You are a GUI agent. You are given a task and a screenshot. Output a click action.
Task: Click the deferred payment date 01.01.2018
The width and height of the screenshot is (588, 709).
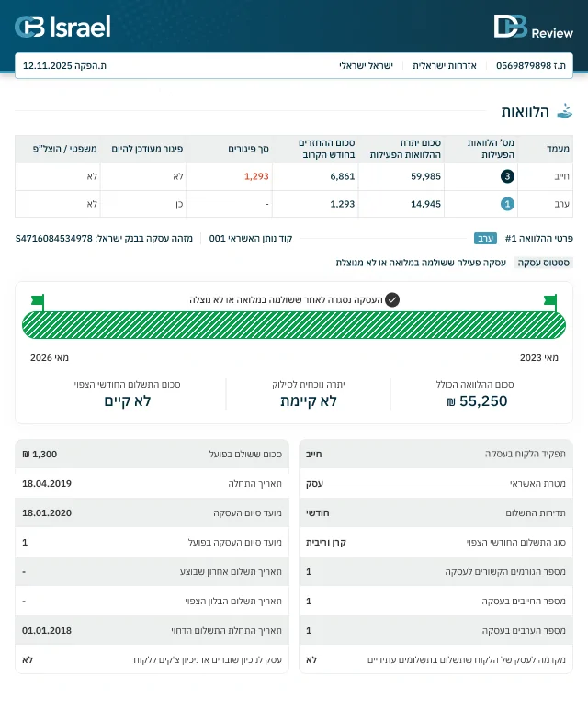(x=47, y=630)
